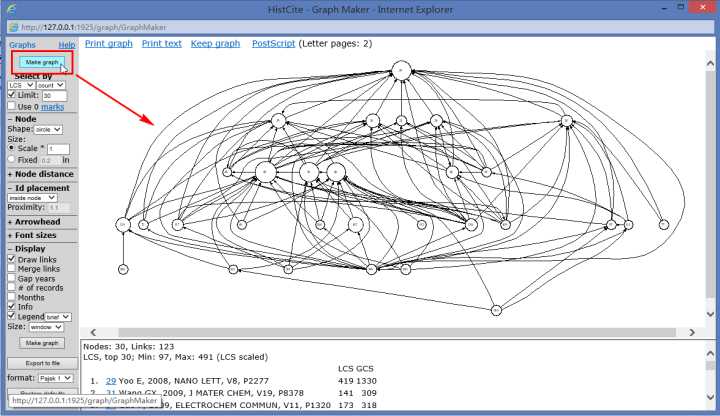
Task: Select the Scale size radio button
Action: click(12, 148)
